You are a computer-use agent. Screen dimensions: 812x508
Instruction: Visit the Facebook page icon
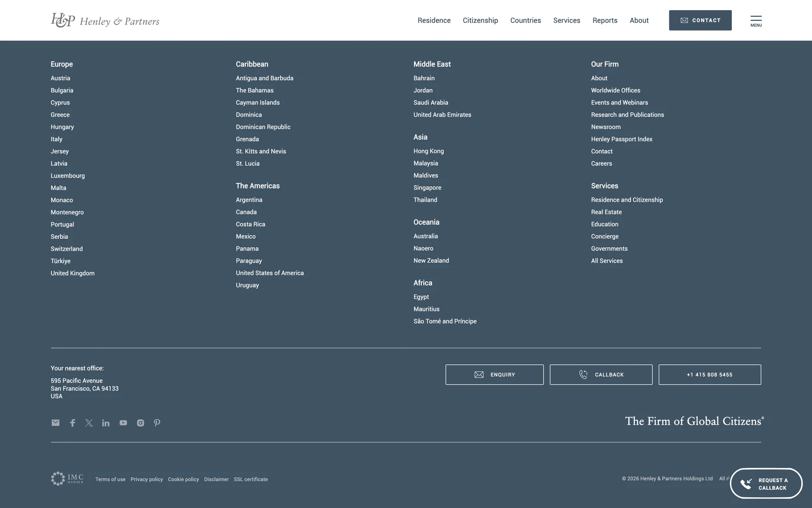(x=73, y=423)
